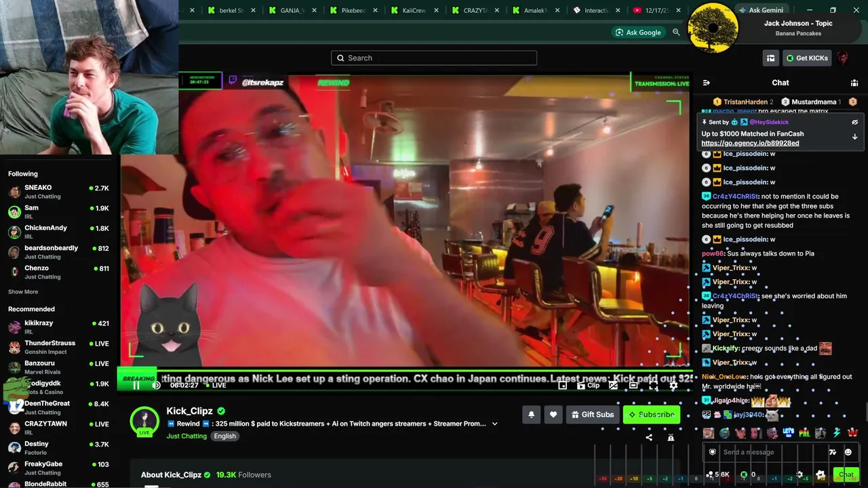This screenshot has height=488, width=868.
Task: Open the Clip creation tool
Action: (x=588, y=386)
